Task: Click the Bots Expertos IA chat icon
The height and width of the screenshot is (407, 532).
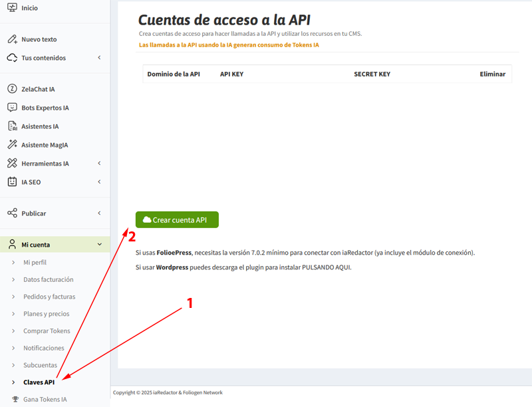Action: point(12,108)
